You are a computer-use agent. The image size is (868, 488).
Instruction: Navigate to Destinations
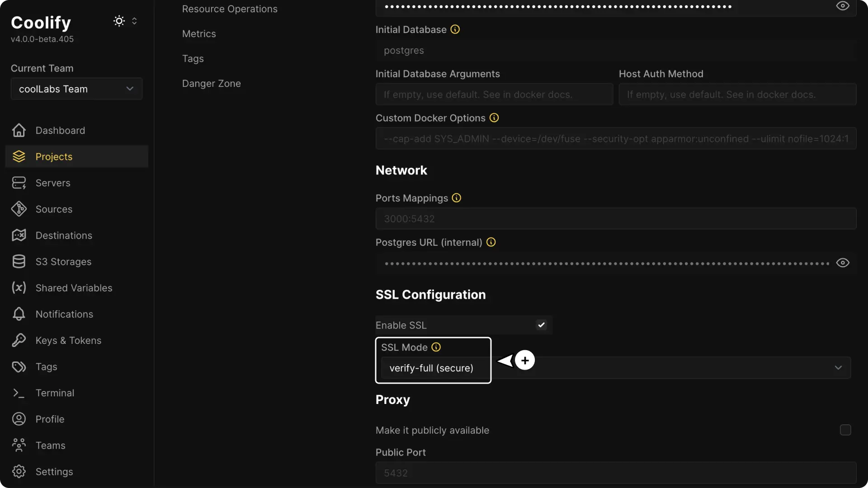(x=63, y=235)
